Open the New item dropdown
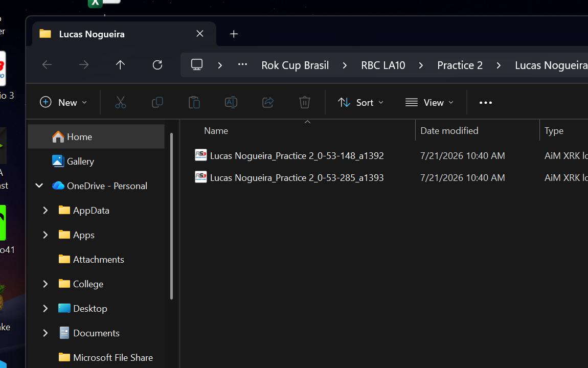Screen dimensions: 588x368 [63, 102]
